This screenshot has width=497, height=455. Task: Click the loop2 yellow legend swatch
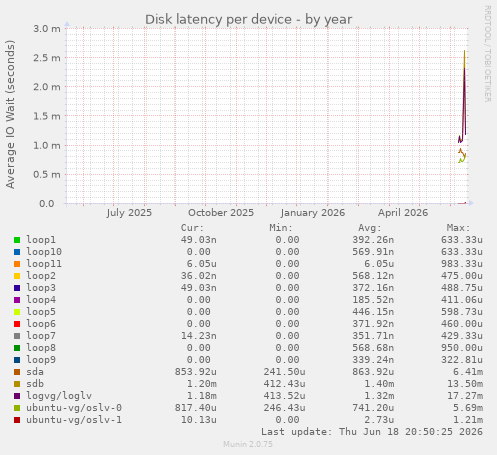[17, 276]
